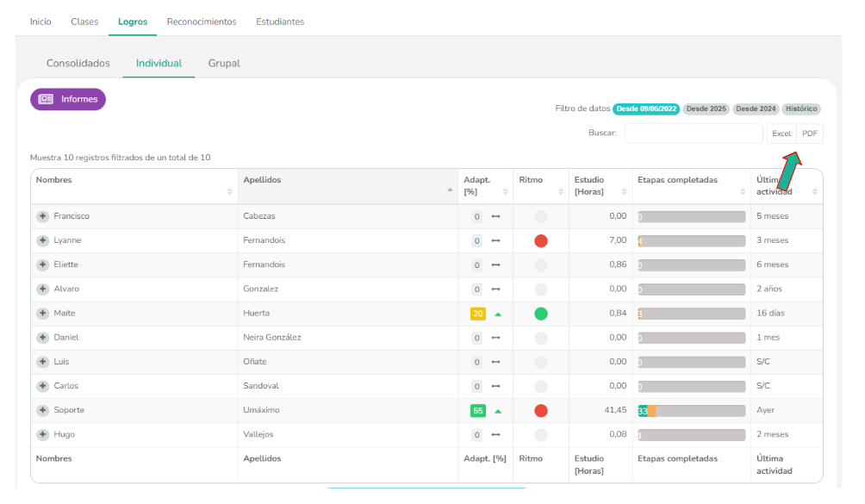Open the Reconocimientos menu item
Image resolution: width=865 pixels, height=504 pixels.
202,22
